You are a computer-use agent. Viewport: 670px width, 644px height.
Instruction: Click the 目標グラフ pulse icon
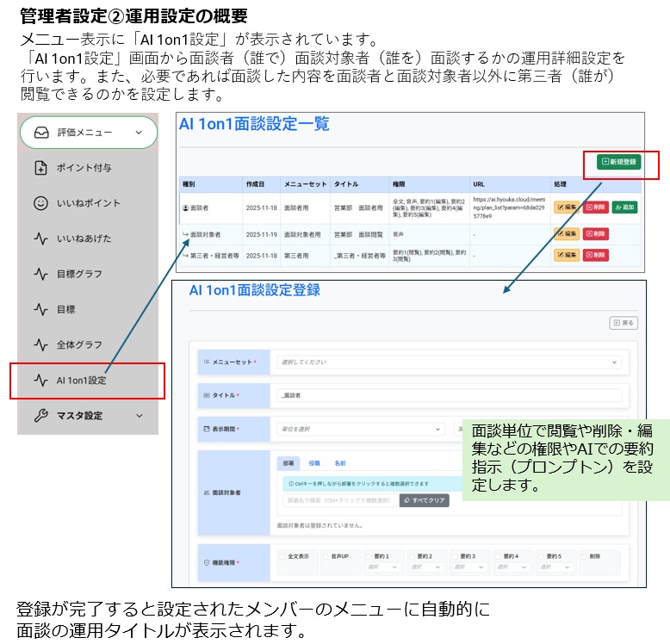click(40, 274)
